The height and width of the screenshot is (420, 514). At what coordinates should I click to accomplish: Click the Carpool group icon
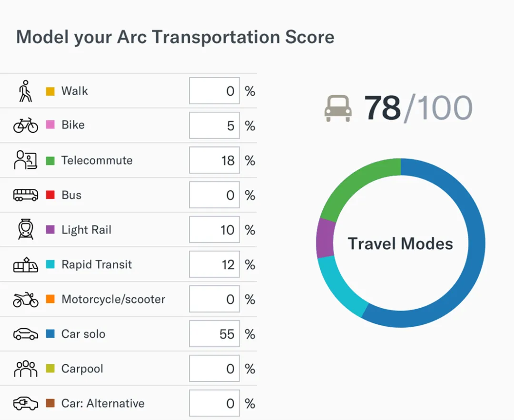pyautogui.click(x=25, y=369)
